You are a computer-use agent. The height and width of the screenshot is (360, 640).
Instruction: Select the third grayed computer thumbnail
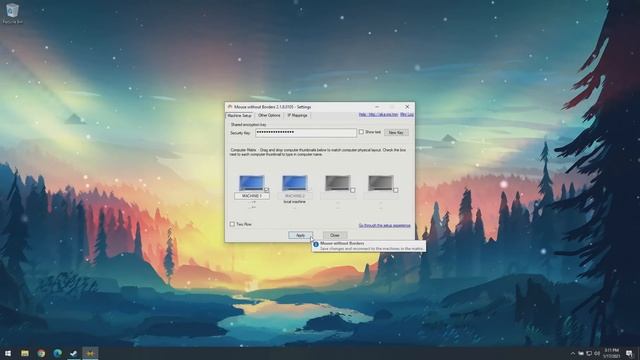(338, 183)
